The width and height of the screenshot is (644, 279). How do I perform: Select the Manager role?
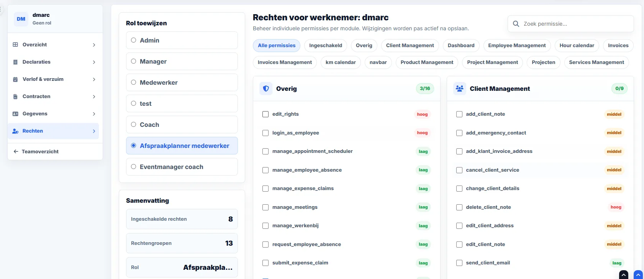(x=182, y=61)
